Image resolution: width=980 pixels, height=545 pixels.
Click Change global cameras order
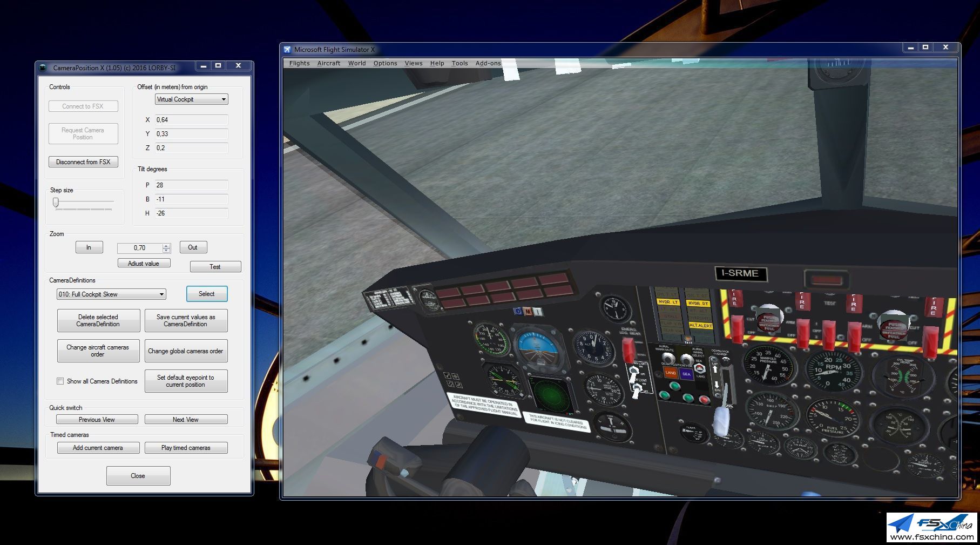(x=186, y=351)
